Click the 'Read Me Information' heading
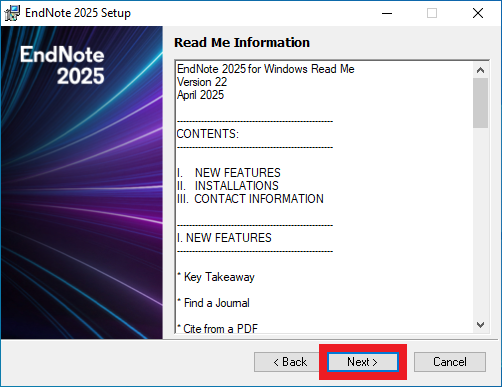This screenshot has width=502, height=387. pyautogui.click(x=242, y=43)
